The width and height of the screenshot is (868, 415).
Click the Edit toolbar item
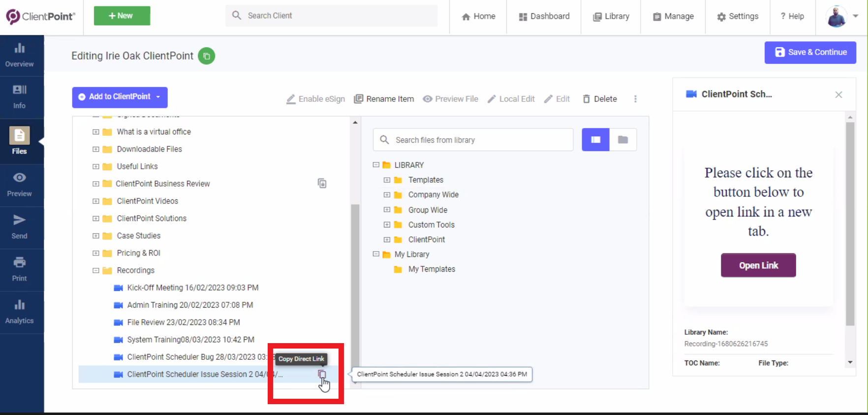[557, 99]
